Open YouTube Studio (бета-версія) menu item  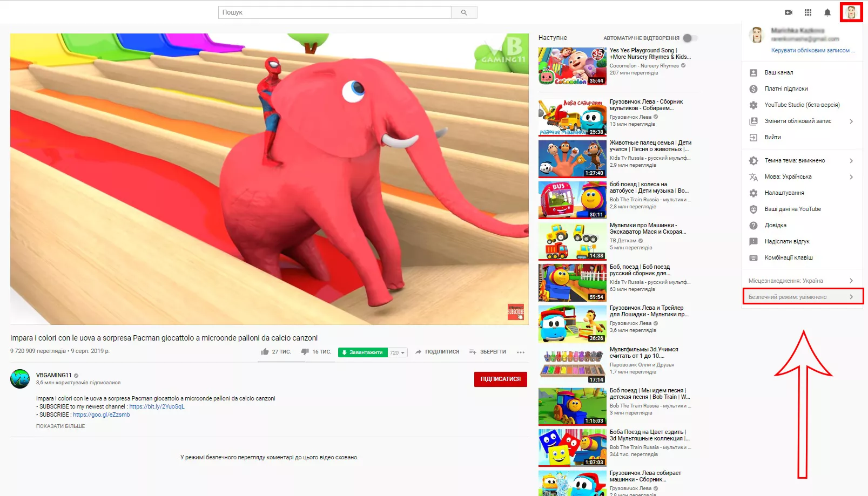802,105
